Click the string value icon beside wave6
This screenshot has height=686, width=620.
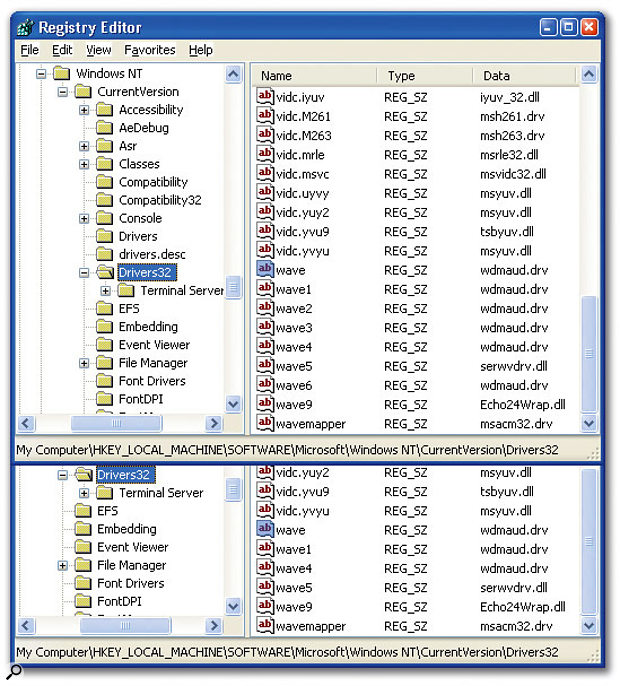[x=265, y=385]
